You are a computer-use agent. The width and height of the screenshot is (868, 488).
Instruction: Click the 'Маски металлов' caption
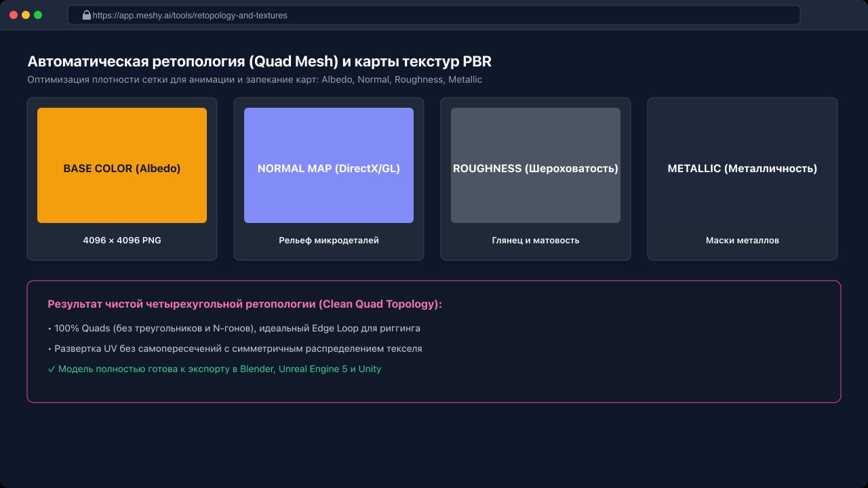pyautogui.click(x=743, y=241)
